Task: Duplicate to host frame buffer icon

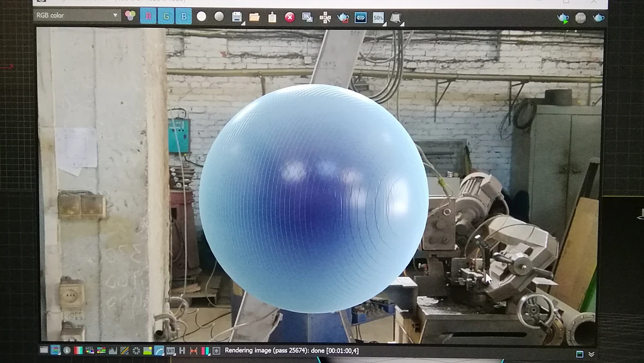Action: coord(307,17)
